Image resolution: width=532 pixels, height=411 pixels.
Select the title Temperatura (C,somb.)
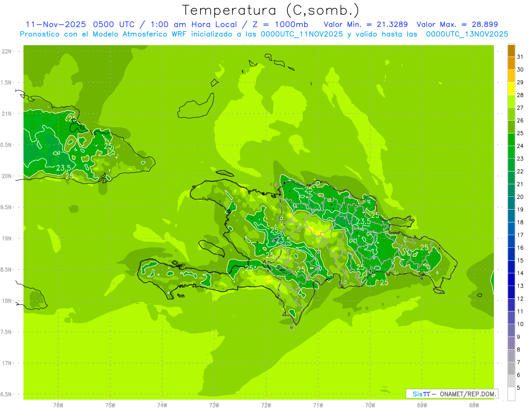(x=270, y=10)
